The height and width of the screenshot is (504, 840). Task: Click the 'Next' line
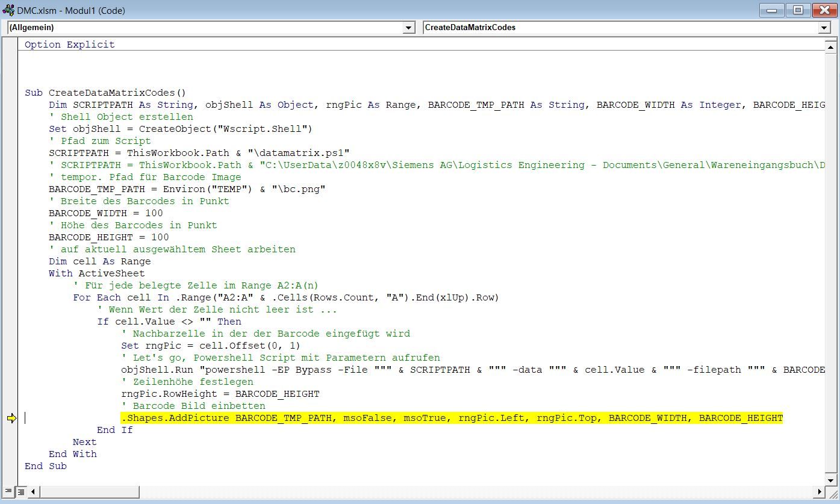84,442
